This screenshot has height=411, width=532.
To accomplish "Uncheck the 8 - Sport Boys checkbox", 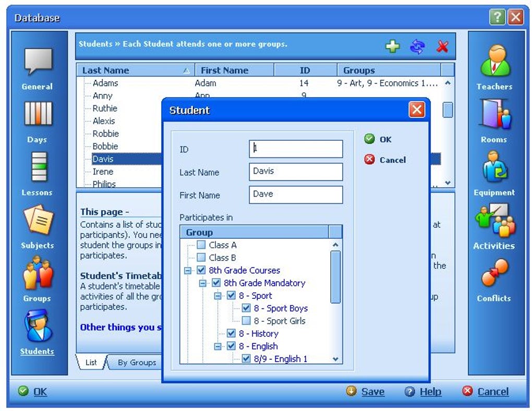I will pos(246,308).
